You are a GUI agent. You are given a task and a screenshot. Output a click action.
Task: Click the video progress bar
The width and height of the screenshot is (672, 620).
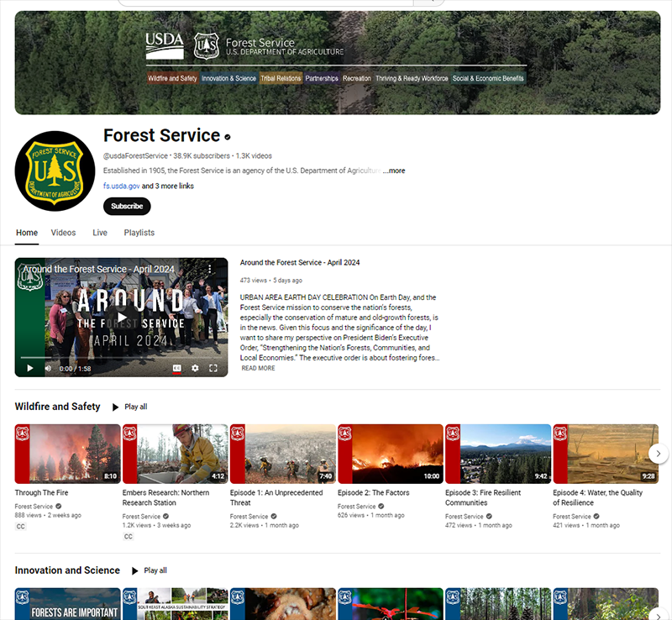pyautogui.click(x=121, y=359)
